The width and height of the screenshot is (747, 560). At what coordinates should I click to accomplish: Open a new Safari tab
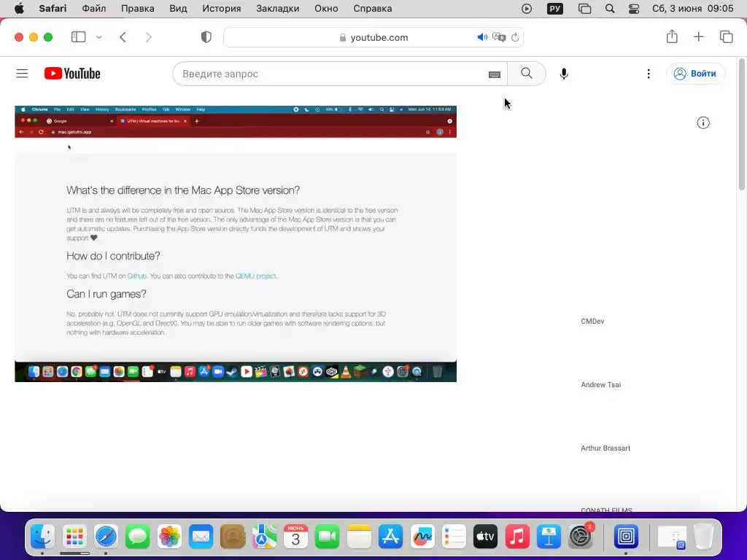pyautogui.click(x=698, y=36)
